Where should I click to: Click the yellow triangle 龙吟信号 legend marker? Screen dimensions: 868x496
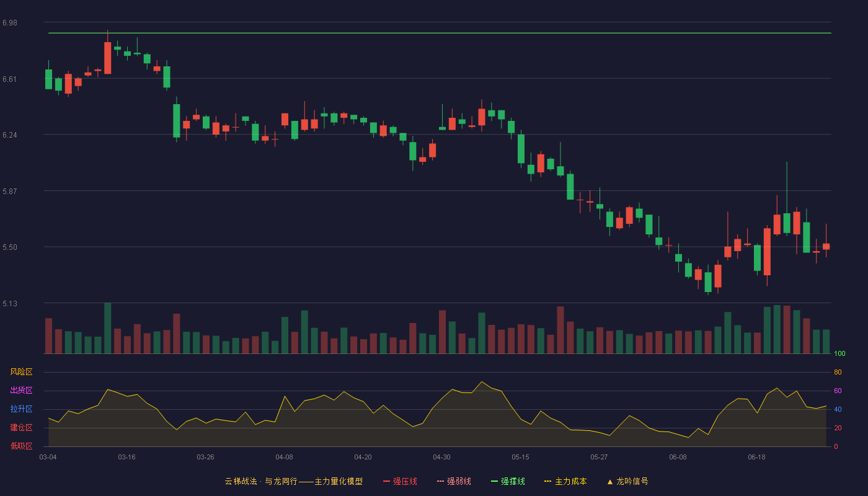610,481
